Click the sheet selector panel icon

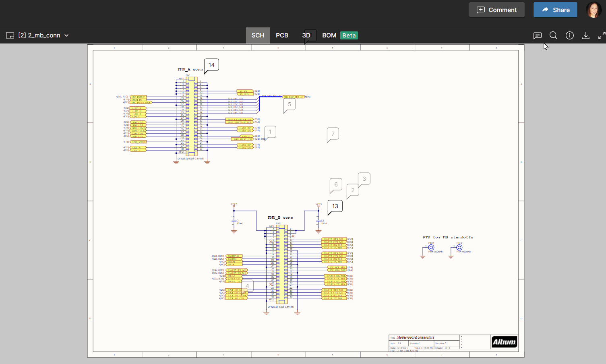click(10, 35)
